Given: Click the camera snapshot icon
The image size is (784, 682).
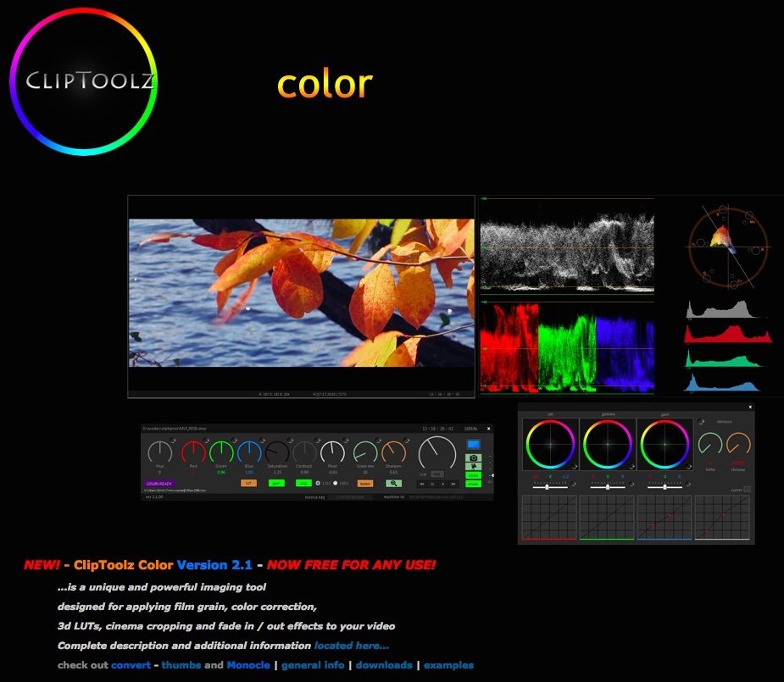Looking at the screenshot, I should point(473,457).
